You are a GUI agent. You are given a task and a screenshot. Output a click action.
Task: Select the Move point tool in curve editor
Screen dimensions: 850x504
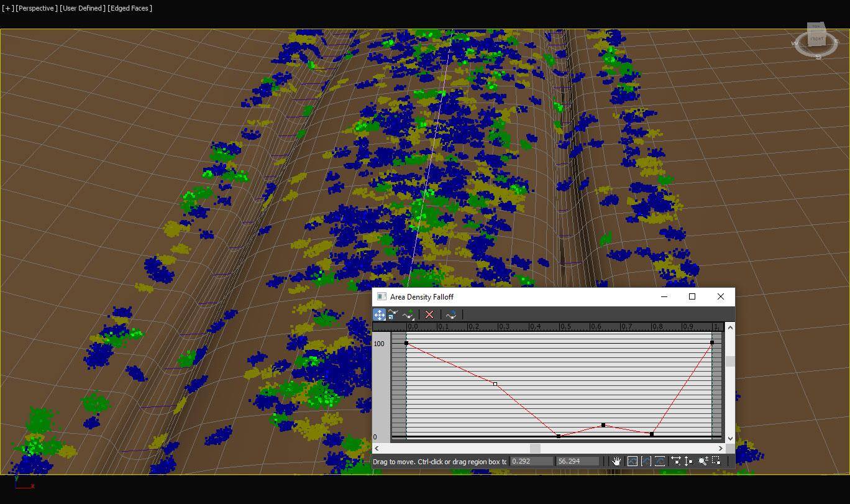click(379, 314)
